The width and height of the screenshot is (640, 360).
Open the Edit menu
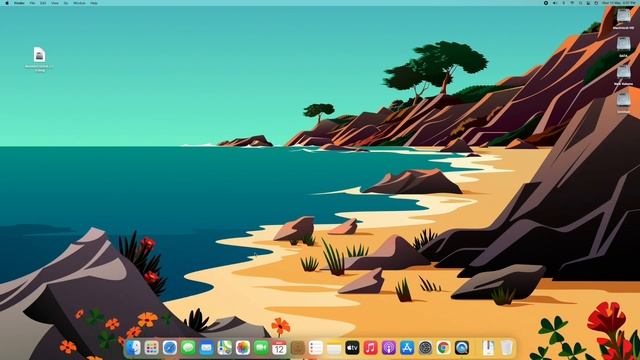coord(43,3)
